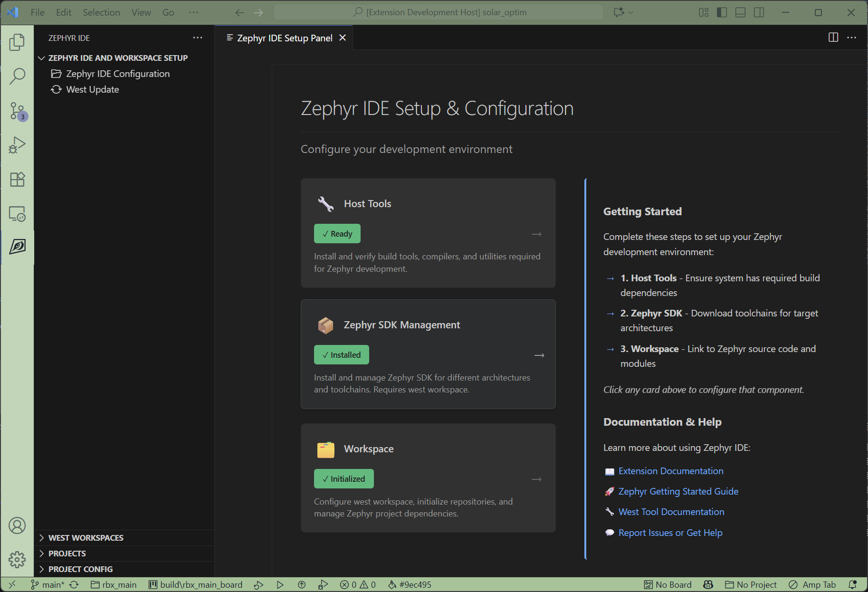This screenshot has height=592, width=868.
Task: Click the flash upload icon in status bar
Action: (302, 584)
